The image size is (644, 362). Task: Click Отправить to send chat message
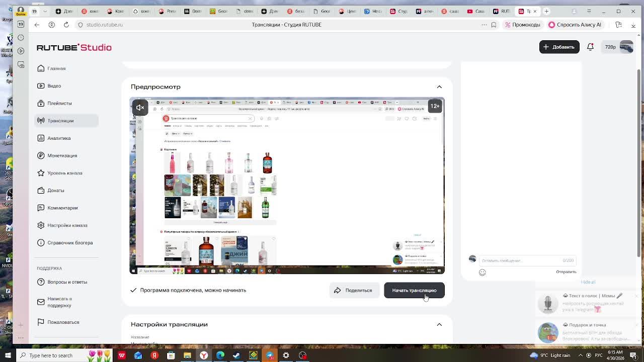click(x=566, y=272)
